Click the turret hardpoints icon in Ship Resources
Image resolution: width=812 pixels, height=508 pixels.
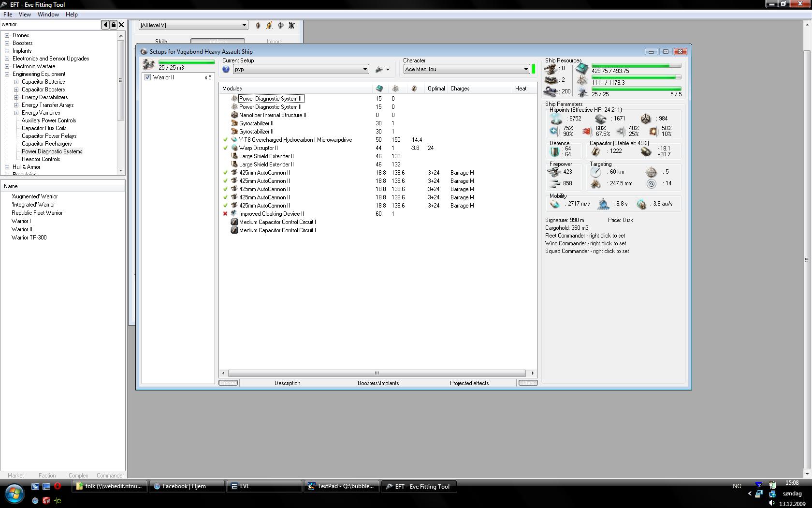coord(551,69)
